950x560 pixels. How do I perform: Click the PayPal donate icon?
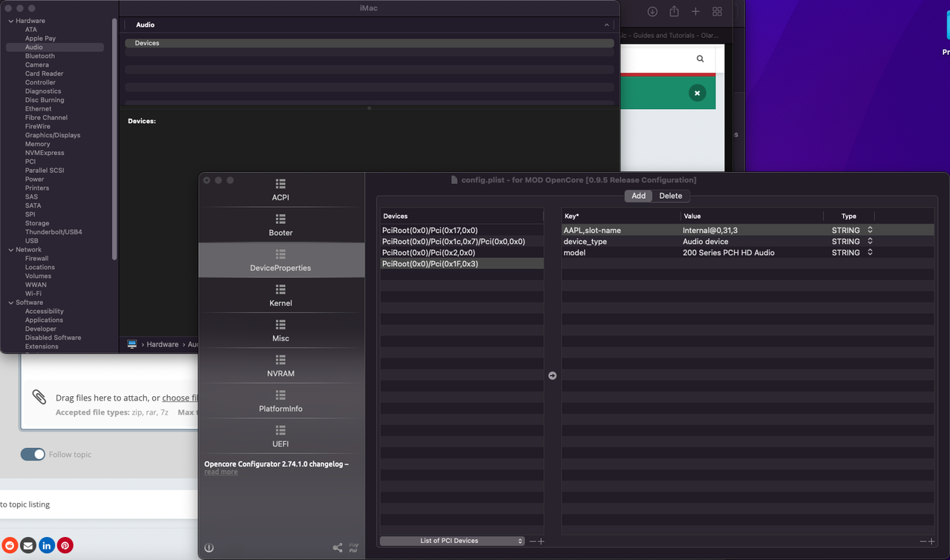point(354,548)
